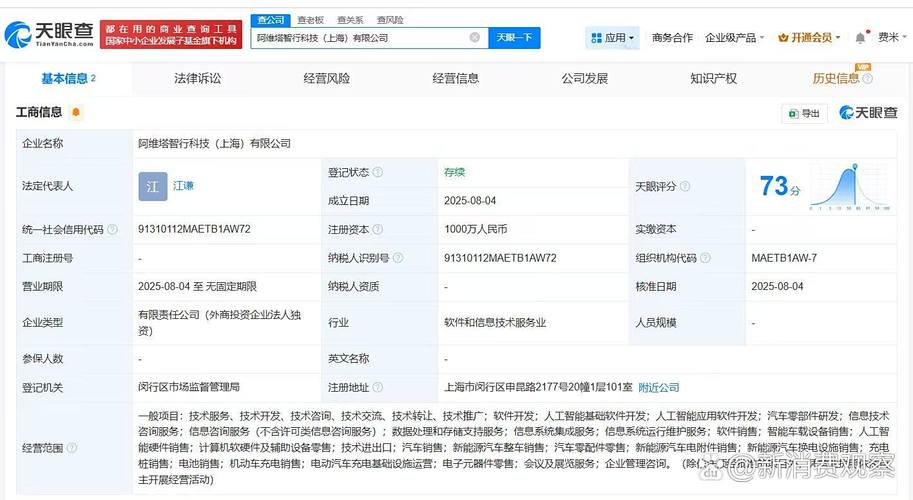913x500 pixels.
Task: Click the orange alert bell beside 工商信息
Action: [76, 112]
